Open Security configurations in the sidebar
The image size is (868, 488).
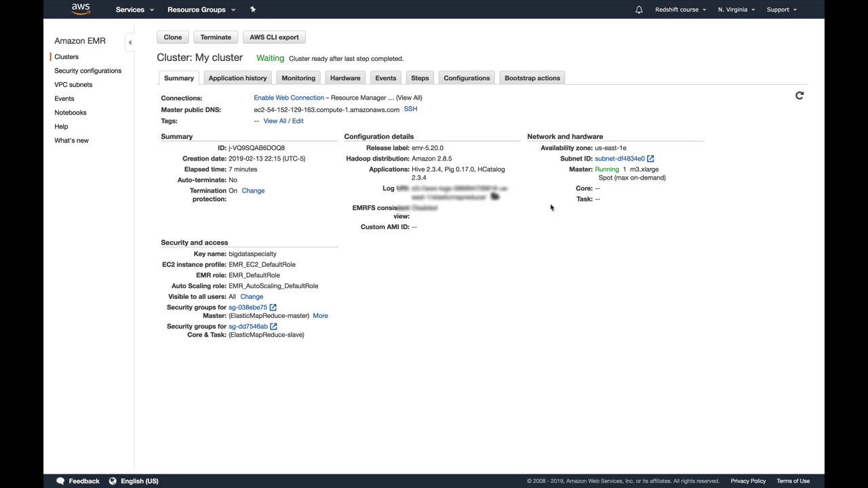(88, 70)
